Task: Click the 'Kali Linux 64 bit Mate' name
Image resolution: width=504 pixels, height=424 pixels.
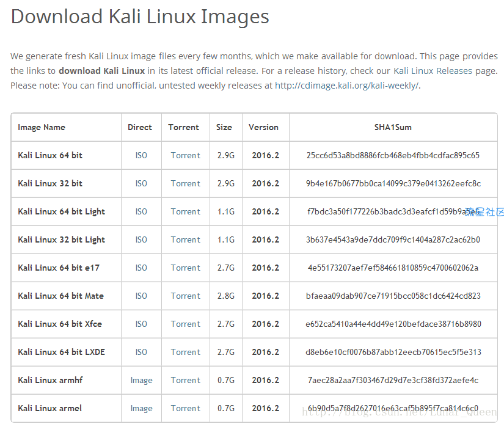Action: coord(60,296)
